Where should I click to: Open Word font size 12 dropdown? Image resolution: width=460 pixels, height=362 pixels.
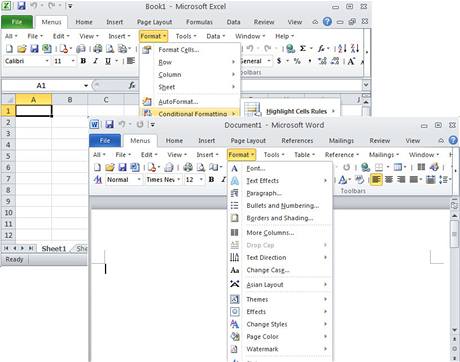[x=201, y=179]
